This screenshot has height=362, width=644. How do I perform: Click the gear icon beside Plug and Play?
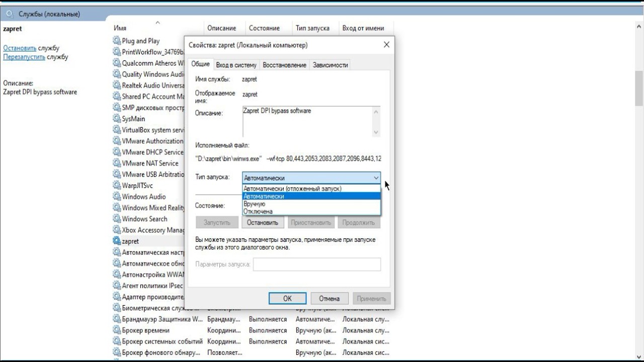point(117,41)
